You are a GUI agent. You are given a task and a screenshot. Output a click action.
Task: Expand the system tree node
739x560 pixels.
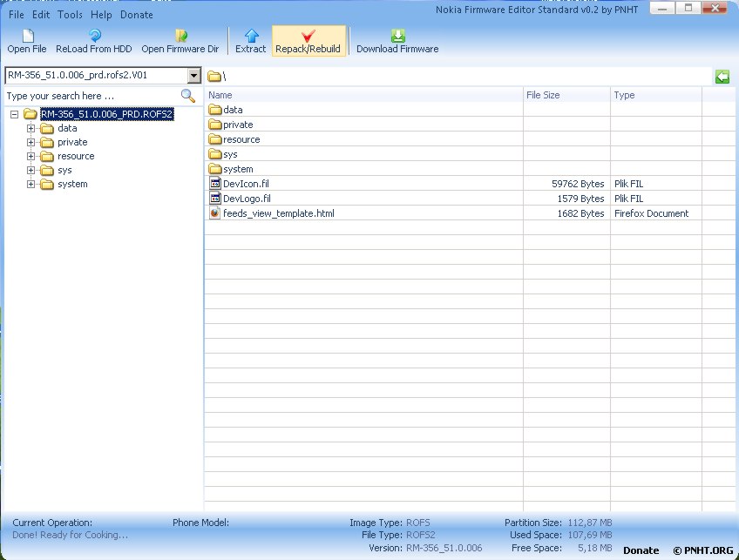tap(31, 184)
